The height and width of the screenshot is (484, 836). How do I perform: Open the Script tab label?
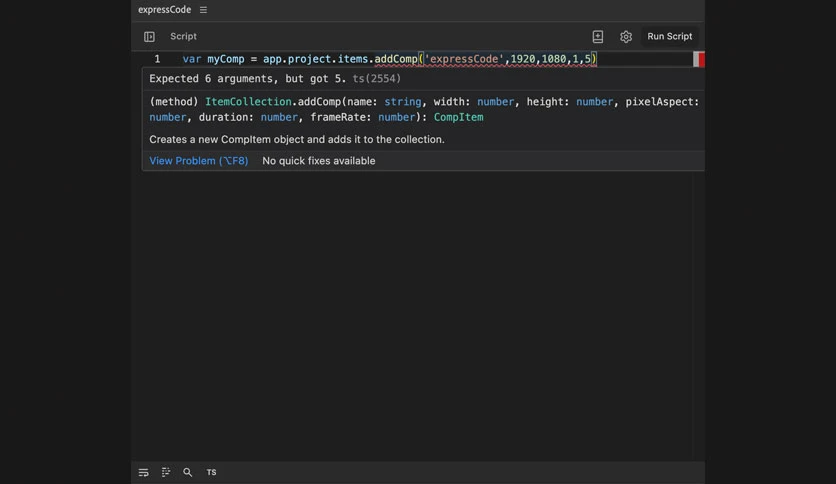point(183,36)
